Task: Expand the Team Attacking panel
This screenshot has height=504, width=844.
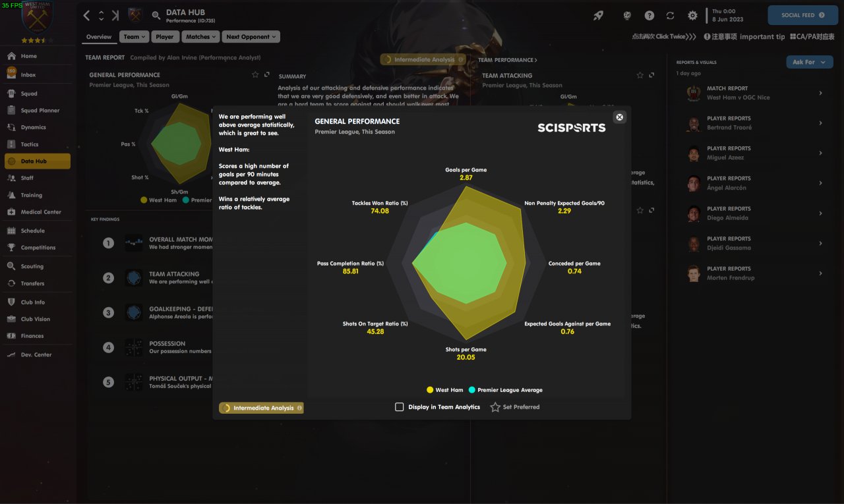Action: click(651, 76)
